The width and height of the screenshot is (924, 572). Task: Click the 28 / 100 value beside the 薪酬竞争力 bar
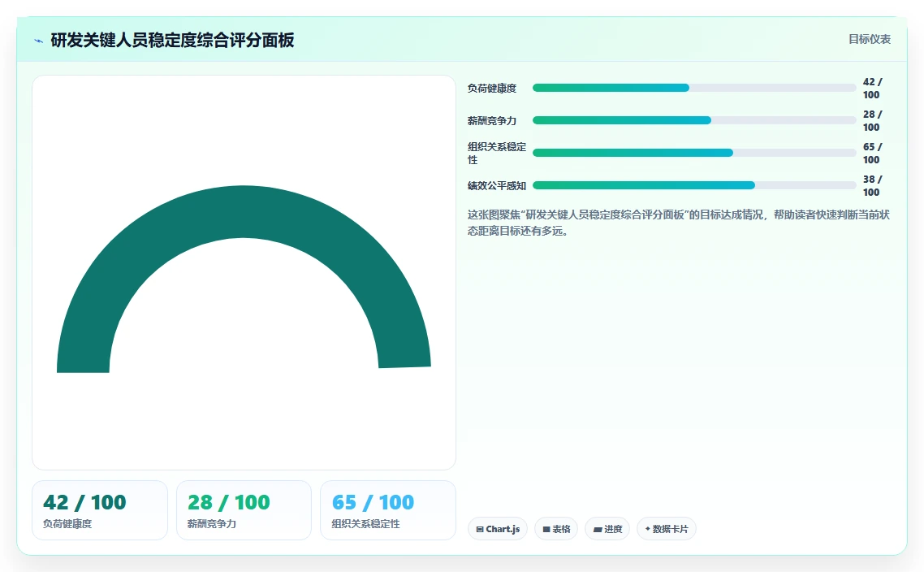pyautogui.click(x=872, y=120)
